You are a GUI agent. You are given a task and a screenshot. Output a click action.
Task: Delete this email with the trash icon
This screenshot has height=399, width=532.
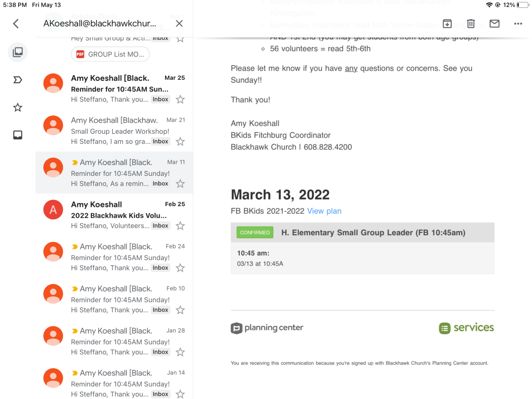pos(471,24)
